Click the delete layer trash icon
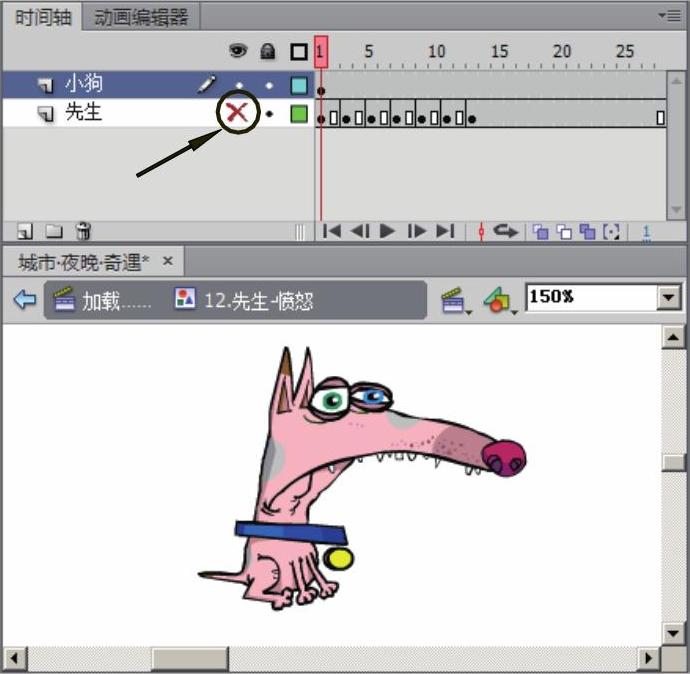Viewport: 690px width, 674px height. tap(83, 231)
